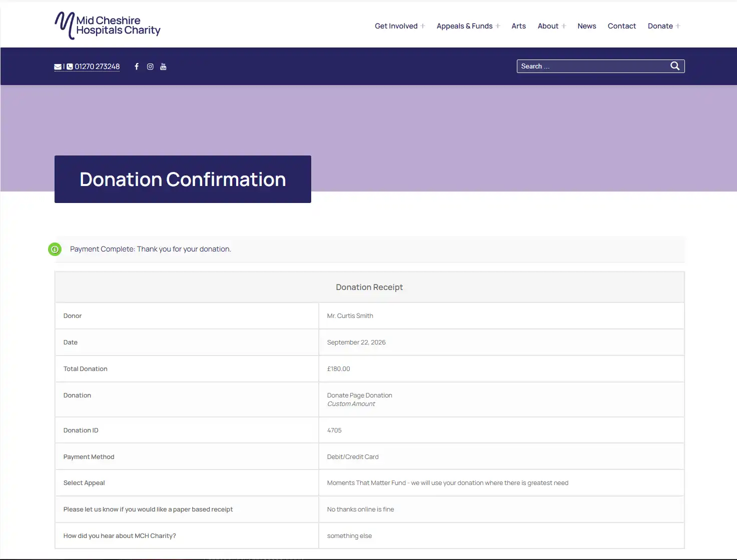This screenshot has width=737, height=560.
Task: Select the Payment Complete thank you message
Action: [x=151, y=249]
